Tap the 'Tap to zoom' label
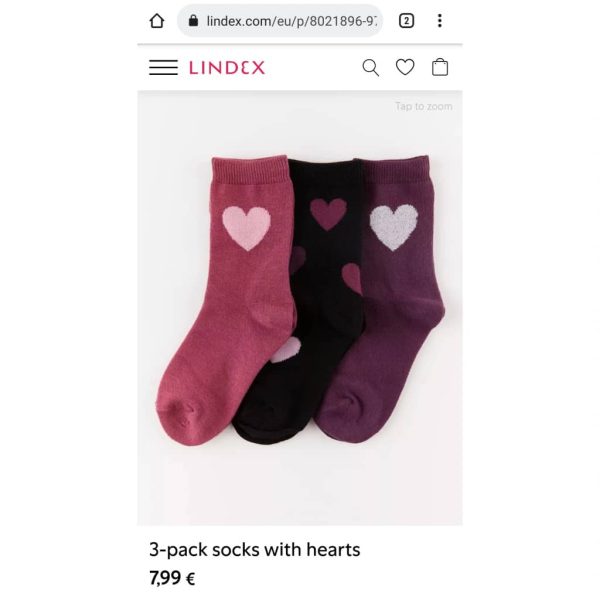This screenshot has height=600, width=600. (x=424, y=106)
